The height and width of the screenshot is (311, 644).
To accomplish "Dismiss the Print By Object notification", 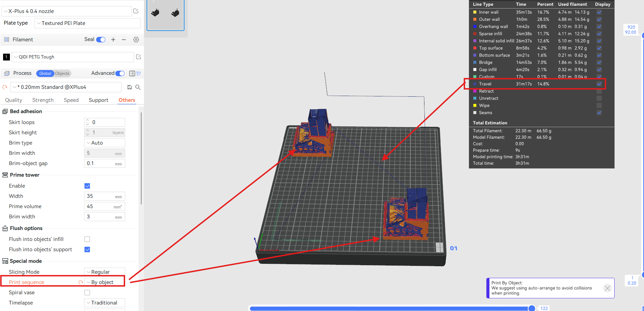I will point(607,288).
